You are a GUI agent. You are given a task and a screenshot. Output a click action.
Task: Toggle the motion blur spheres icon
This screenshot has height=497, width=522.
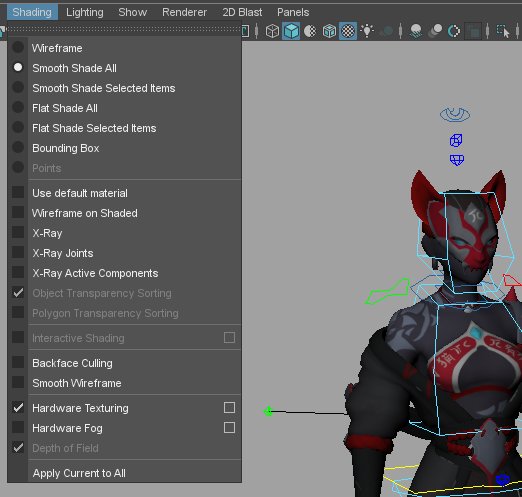[435, 31]
